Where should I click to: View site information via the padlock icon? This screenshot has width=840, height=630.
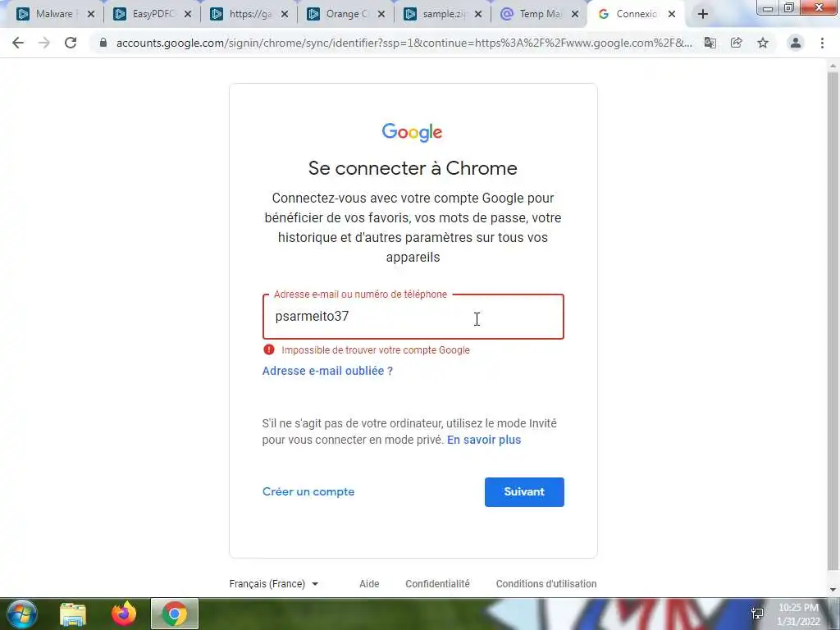click(103, 43)
